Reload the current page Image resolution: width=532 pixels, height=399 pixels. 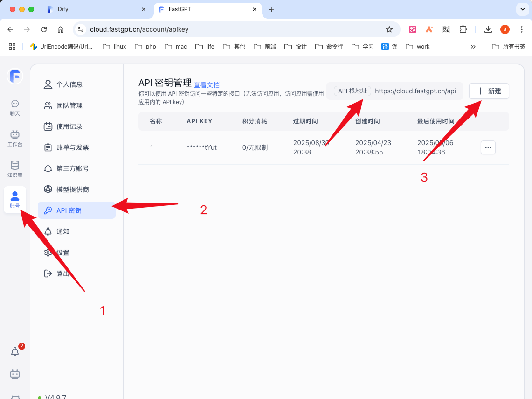(44, 29)
